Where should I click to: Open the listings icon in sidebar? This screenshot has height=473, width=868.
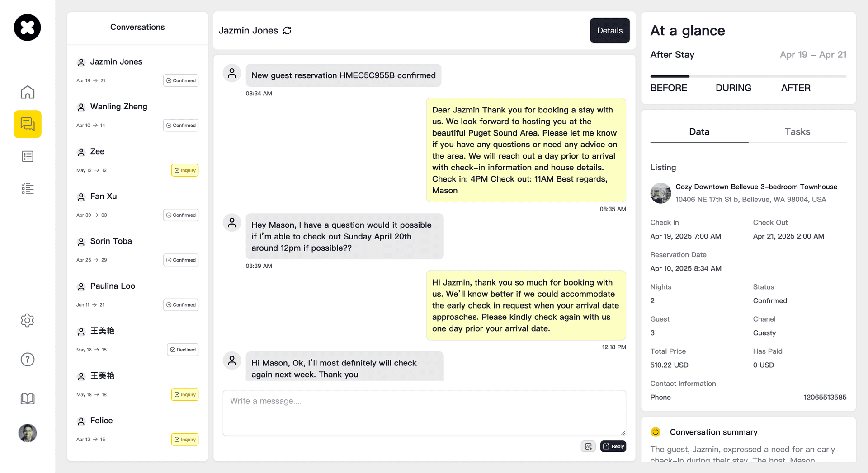[28, 157]
